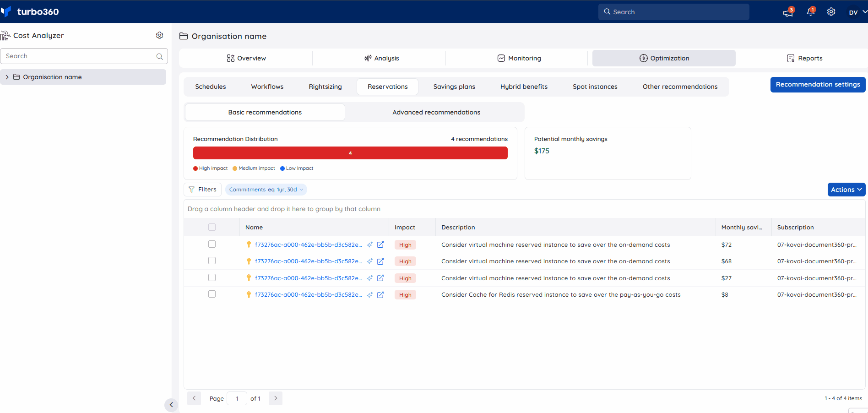Viewport: 868px width, 413px height.
Task: Open external link icon in the $72 row
Action: point(380,245)
